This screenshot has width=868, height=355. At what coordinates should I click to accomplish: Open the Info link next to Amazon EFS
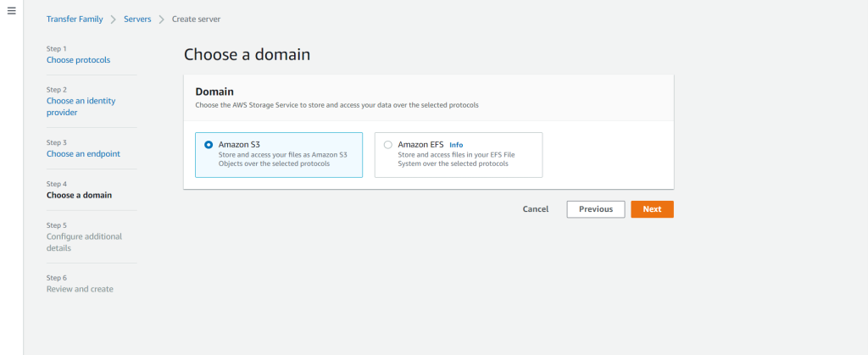[x=456, y=145]
